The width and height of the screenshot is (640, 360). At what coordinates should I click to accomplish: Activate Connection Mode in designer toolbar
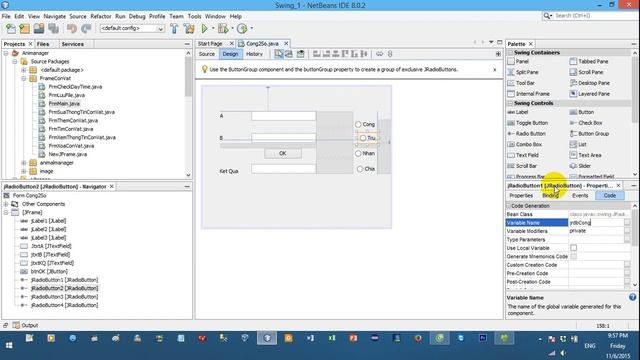[289, 54]
